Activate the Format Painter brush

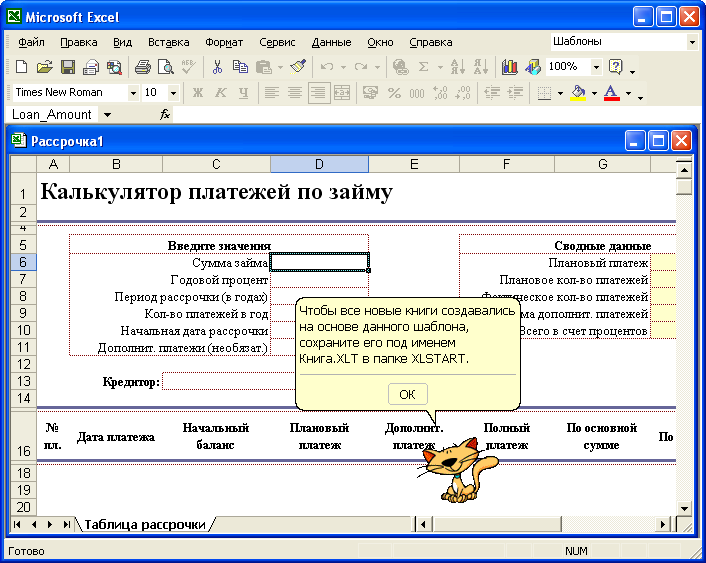click(x=299, y=67)
